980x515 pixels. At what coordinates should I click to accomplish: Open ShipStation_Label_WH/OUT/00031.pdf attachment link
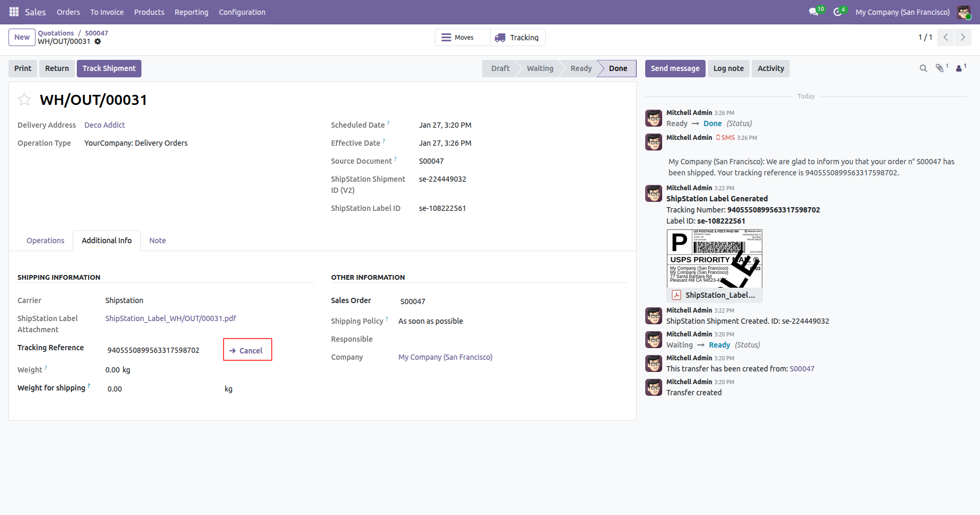171,318
